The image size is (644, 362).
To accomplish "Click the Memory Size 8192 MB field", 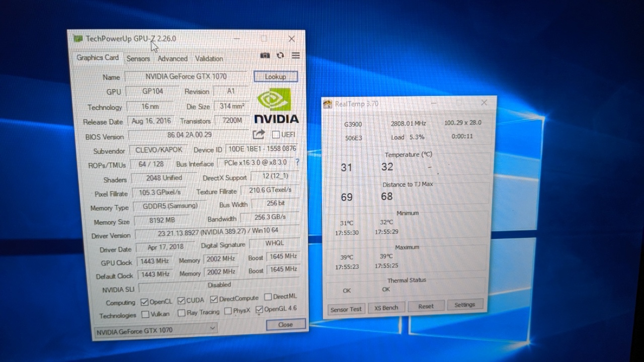I will pos(162,221).
